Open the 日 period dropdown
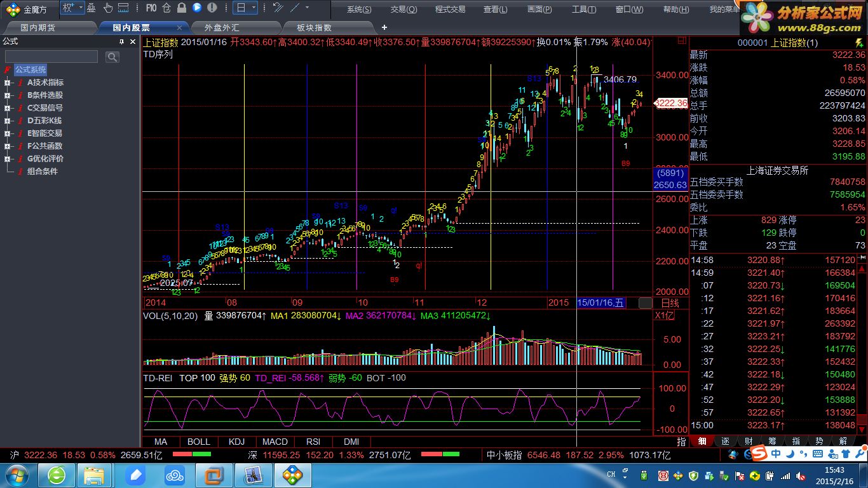The image size is (868, 488). [245, 8]
